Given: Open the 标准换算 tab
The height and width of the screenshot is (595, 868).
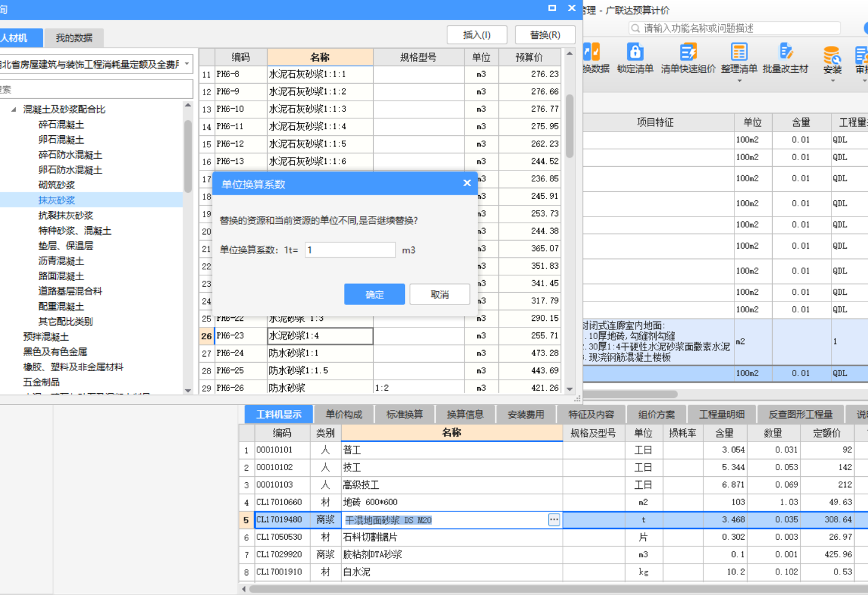Looking at the screenshot, I should point(404,414).
